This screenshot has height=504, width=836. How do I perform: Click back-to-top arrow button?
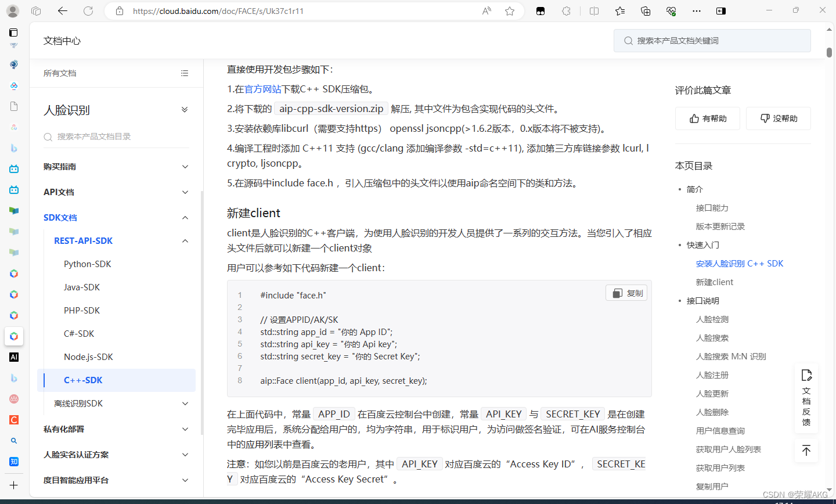806,451
